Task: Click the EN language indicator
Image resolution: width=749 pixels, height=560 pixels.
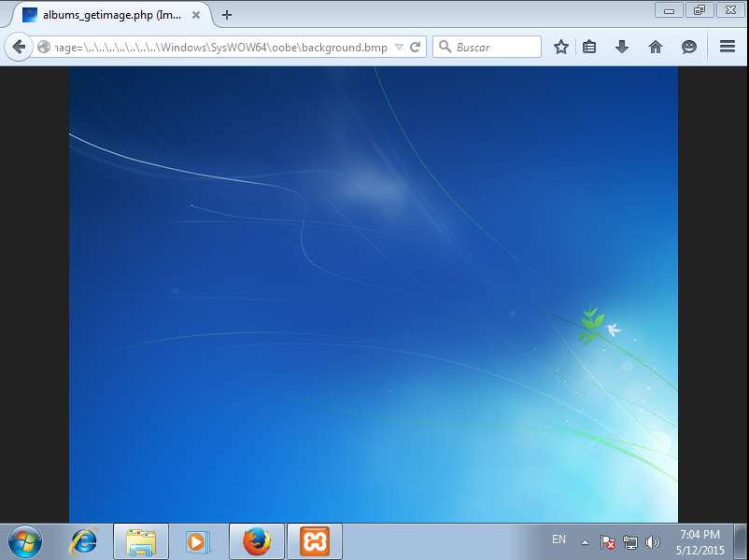Action: point(558,539)
